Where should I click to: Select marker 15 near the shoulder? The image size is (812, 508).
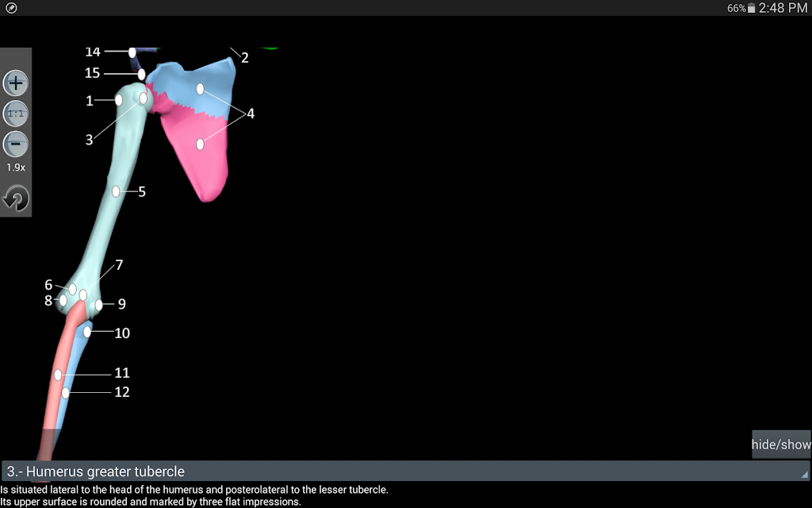(141, 74)
